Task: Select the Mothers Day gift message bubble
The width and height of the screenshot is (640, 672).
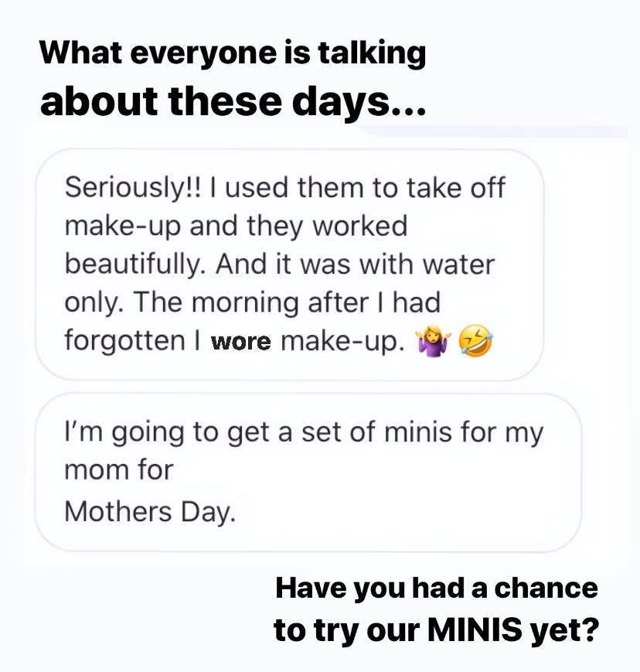Action: click(x=308, y=472)
